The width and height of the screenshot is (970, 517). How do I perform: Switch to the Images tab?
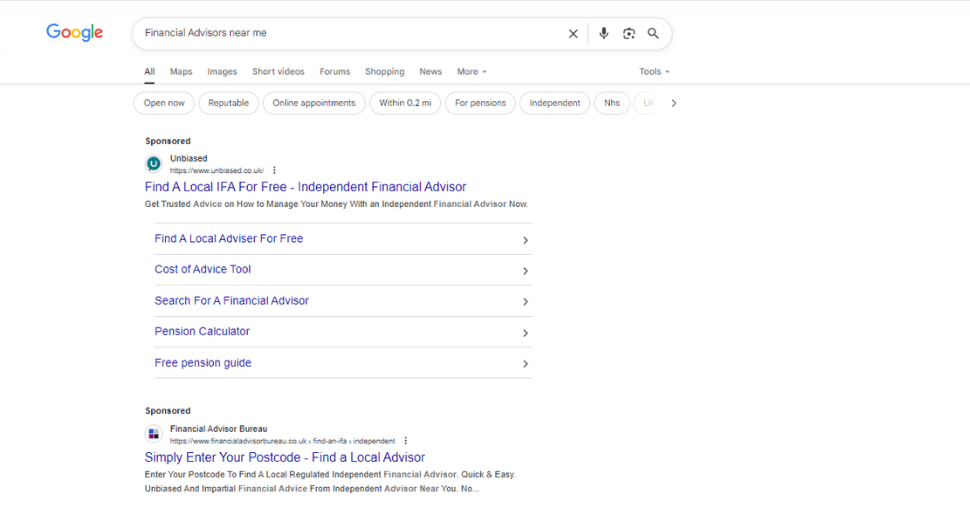tap(222, 72)
